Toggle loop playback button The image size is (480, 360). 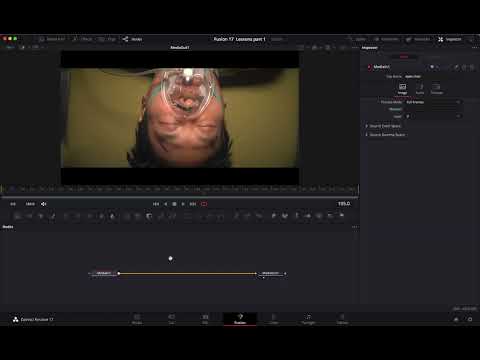pos(204,204)
